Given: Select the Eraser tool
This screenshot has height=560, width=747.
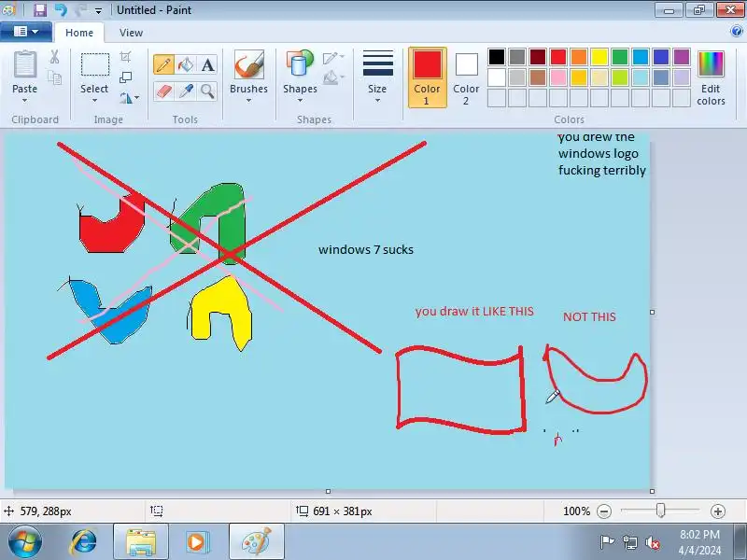Looking at the screenshot, I should point(163,91).
